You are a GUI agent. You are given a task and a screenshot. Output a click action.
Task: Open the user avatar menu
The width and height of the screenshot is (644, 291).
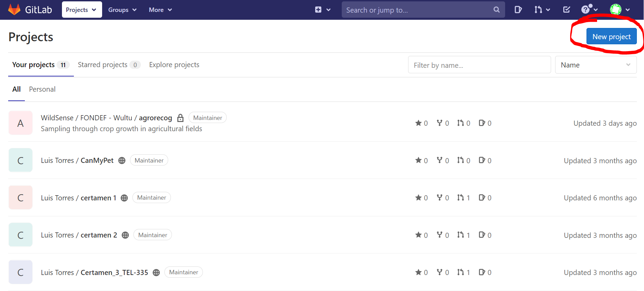point(619,10)
